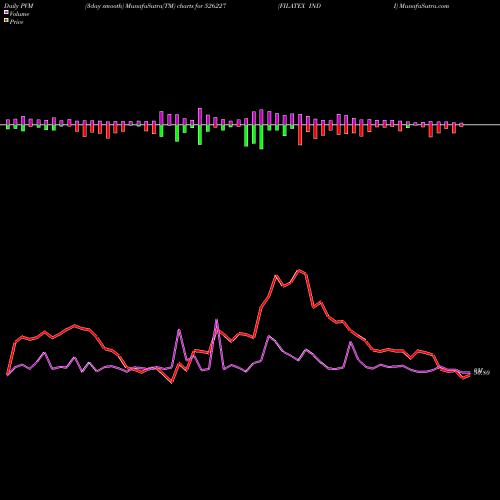The height and width of the screenshot is (500, 500).
Task: Click the Price legend label
Action: (16, 22)
